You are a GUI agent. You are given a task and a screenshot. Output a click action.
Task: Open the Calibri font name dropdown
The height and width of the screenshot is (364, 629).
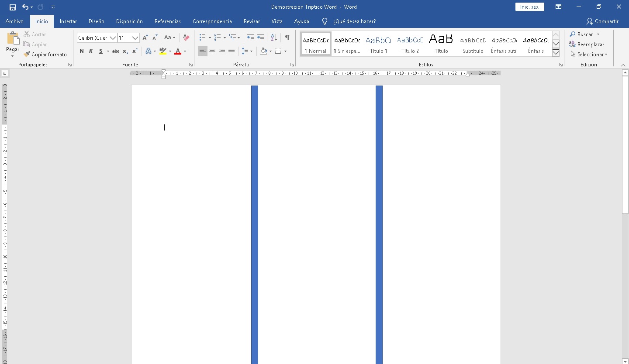[x=113, y=38]
